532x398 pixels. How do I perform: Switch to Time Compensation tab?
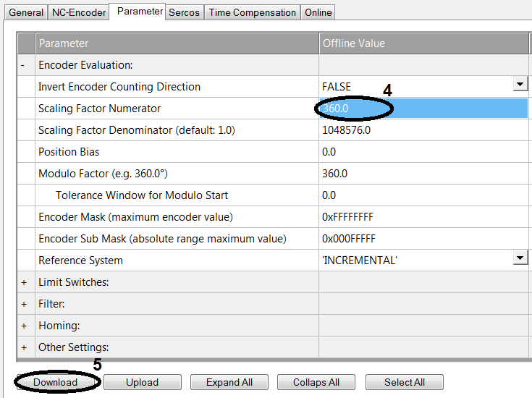pos(252,12)
